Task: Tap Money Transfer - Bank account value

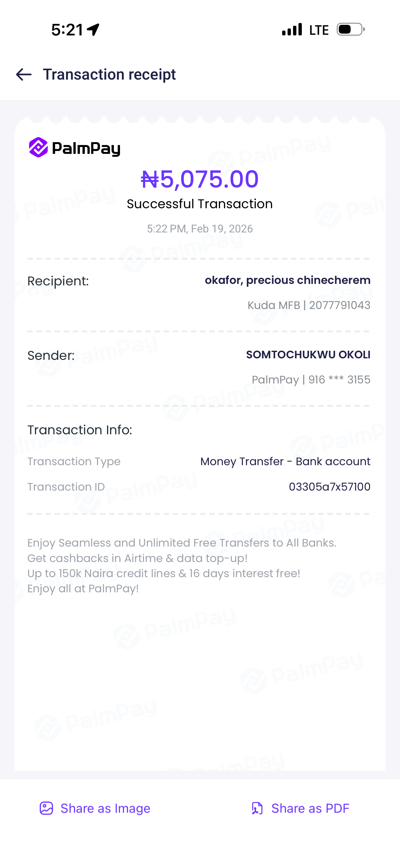Action: (x=285, y=461)
